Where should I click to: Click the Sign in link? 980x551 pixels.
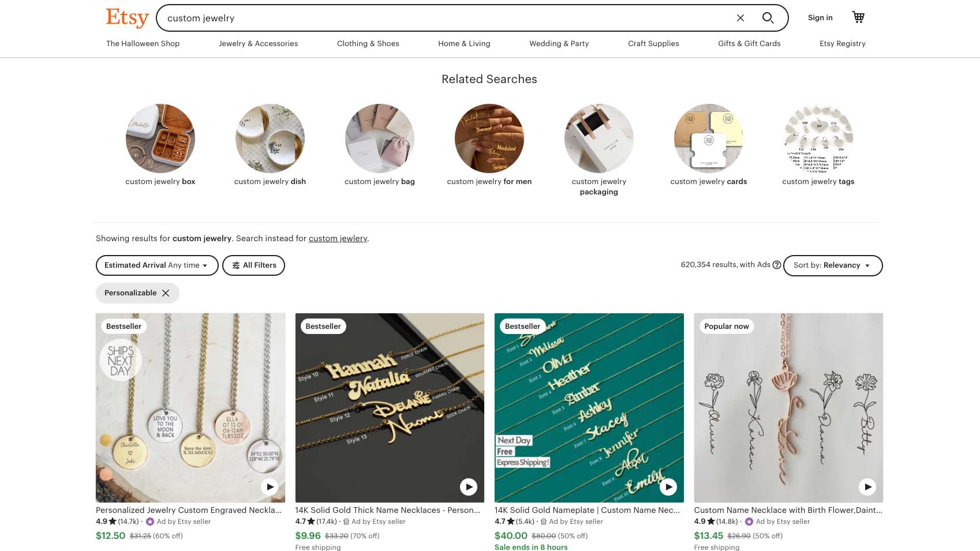(820, 17)
